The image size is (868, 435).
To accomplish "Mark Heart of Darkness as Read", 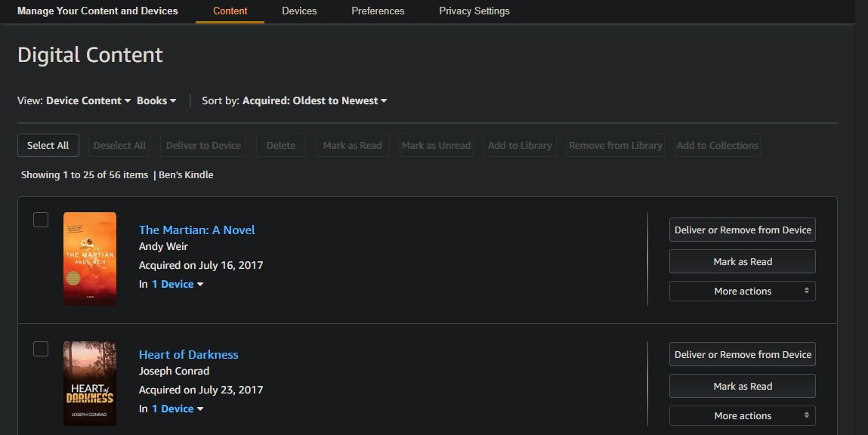I will click(743, 387).
